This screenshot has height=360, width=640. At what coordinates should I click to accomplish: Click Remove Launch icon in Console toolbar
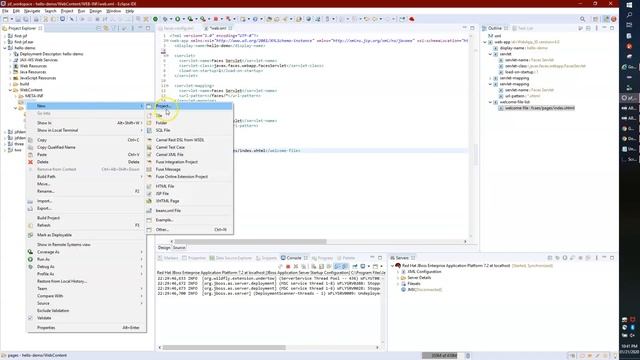click(x=296, y=266)
